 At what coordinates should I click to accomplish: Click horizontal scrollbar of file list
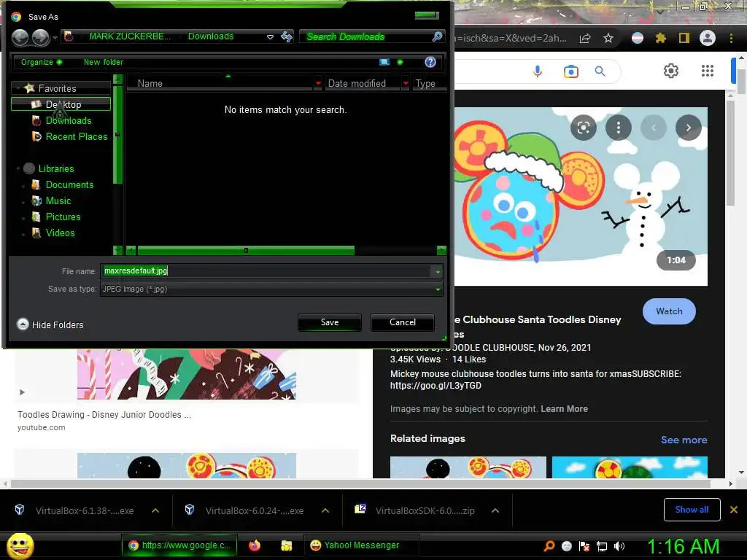245,251
